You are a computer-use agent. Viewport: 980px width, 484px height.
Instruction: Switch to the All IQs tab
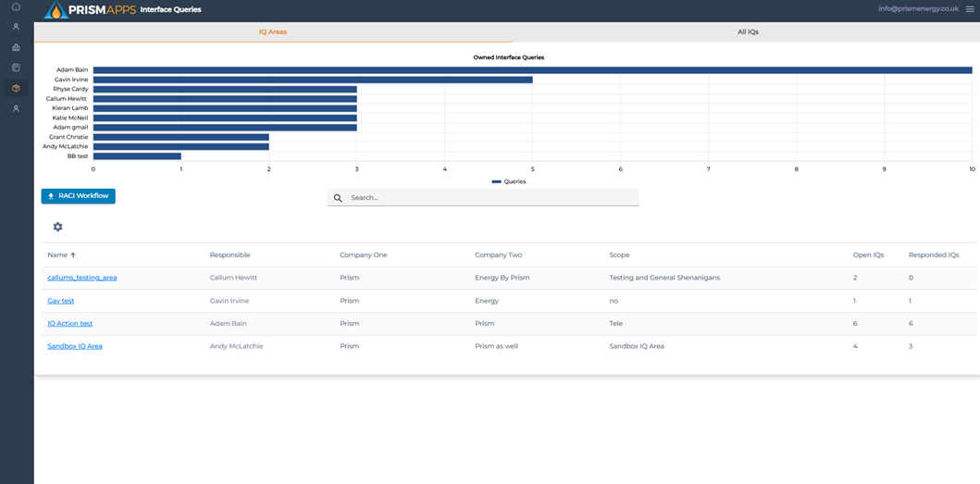[748, 31]
